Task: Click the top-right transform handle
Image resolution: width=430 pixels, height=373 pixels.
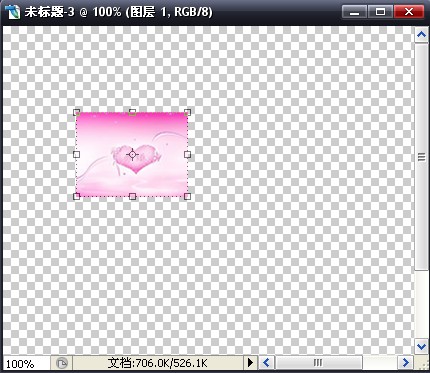Action: click(188, 112)
